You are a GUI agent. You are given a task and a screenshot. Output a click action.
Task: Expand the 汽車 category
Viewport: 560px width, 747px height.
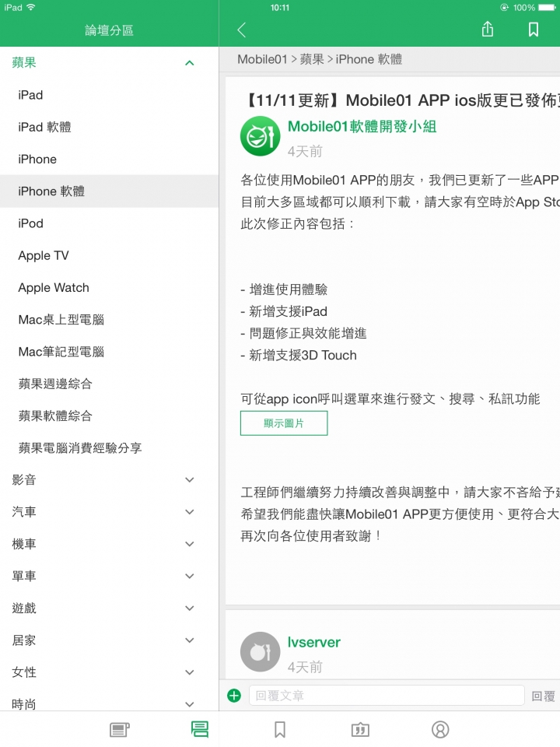(109, 512)
